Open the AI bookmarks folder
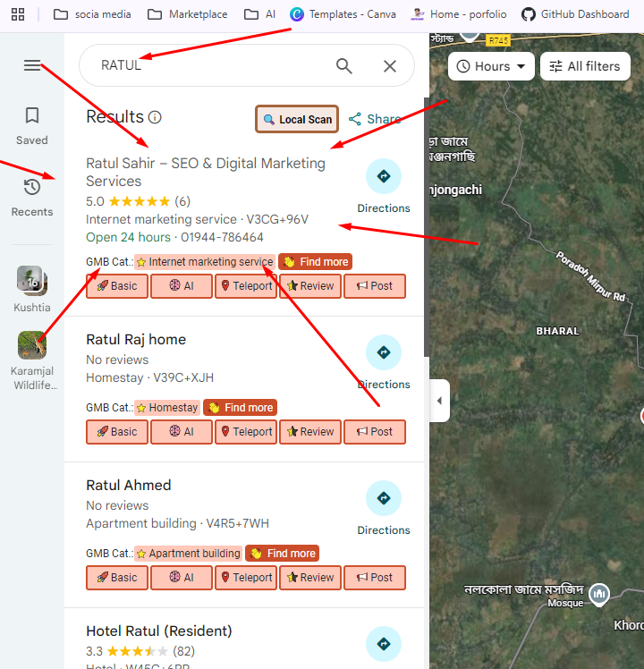Screen dimensions: 644x669 259,14
